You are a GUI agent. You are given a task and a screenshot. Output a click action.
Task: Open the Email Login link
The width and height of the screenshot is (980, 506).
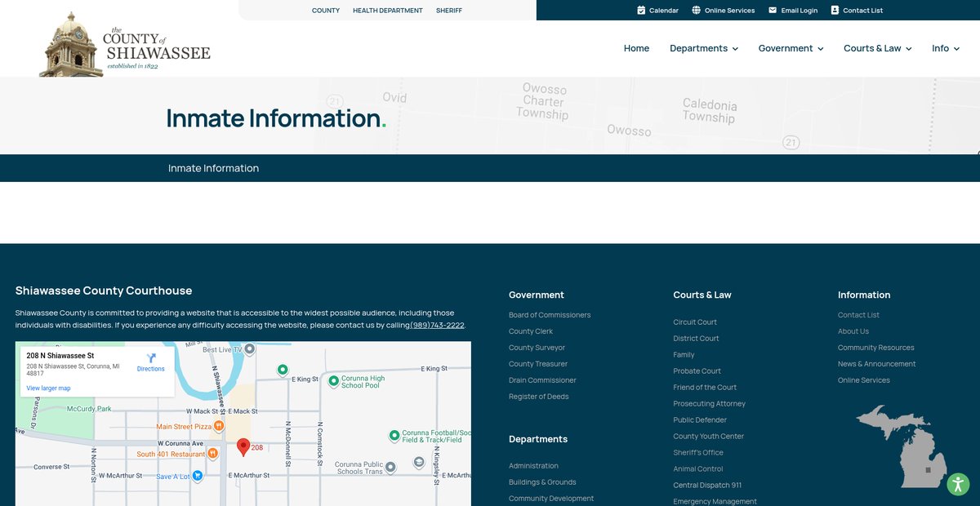tap(800, 11)
